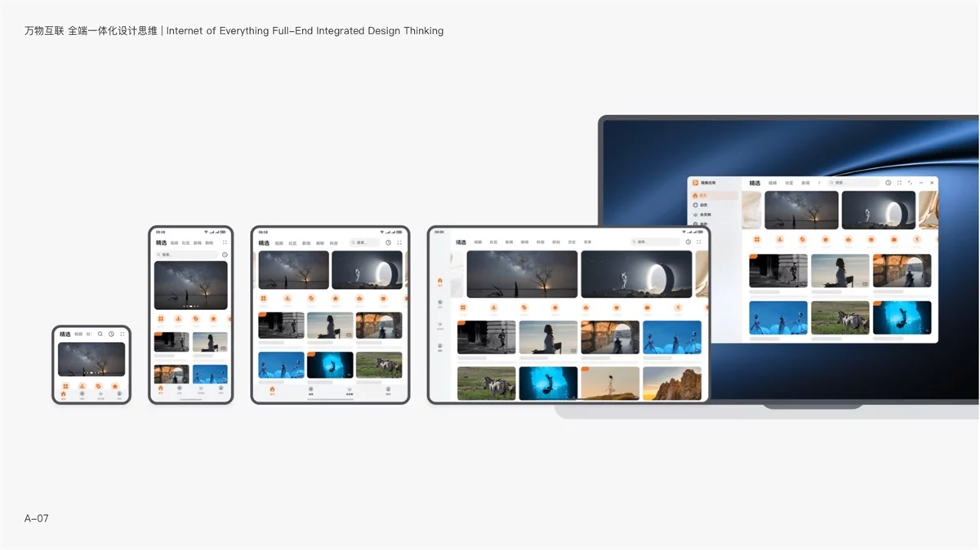Click the home icon in the tablet's left rail
980x550 pixels.
(439, 278)
